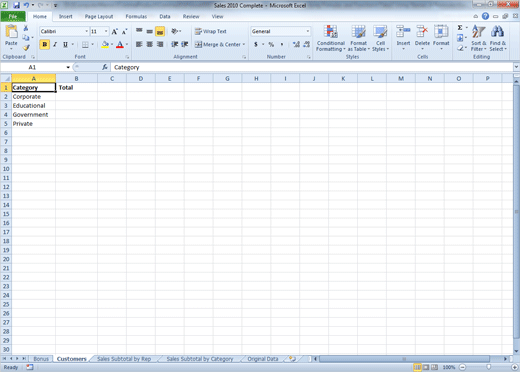The height and width of the screenshot is (372, 520).
Task: Click the AutoSum sigma icon
Action: pyautogui.click(x=460, y=28)
